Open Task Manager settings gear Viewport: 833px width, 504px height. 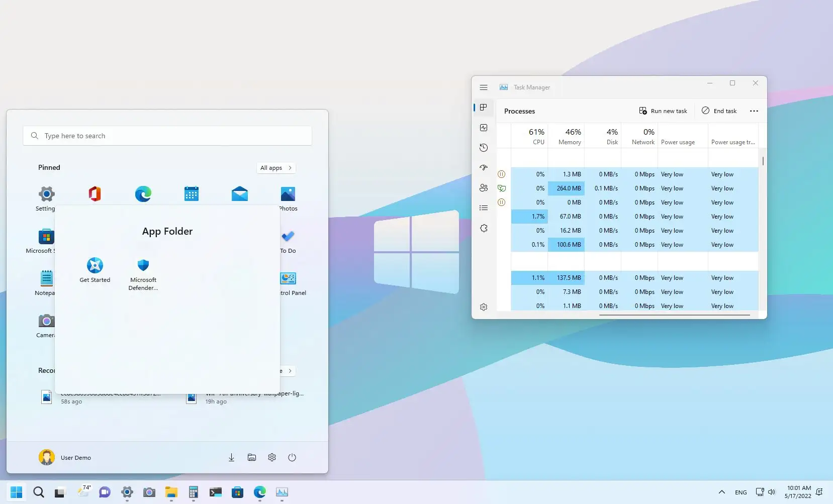[x=484, y=307]
